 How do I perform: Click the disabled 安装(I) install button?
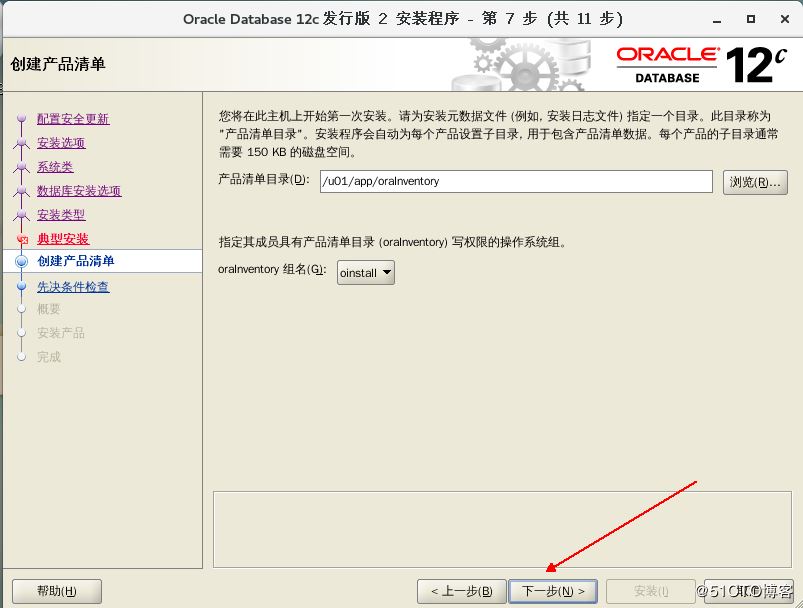tap(650, 592)
